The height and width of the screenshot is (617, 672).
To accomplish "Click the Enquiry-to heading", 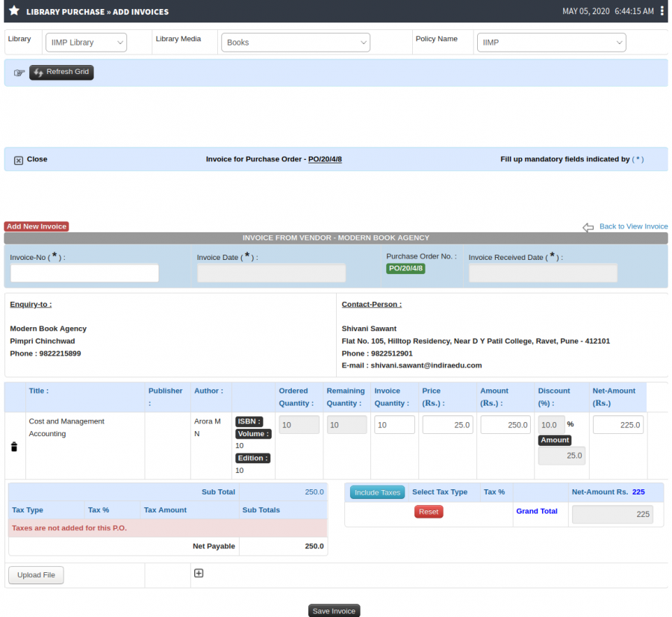I will click(31, 304).
